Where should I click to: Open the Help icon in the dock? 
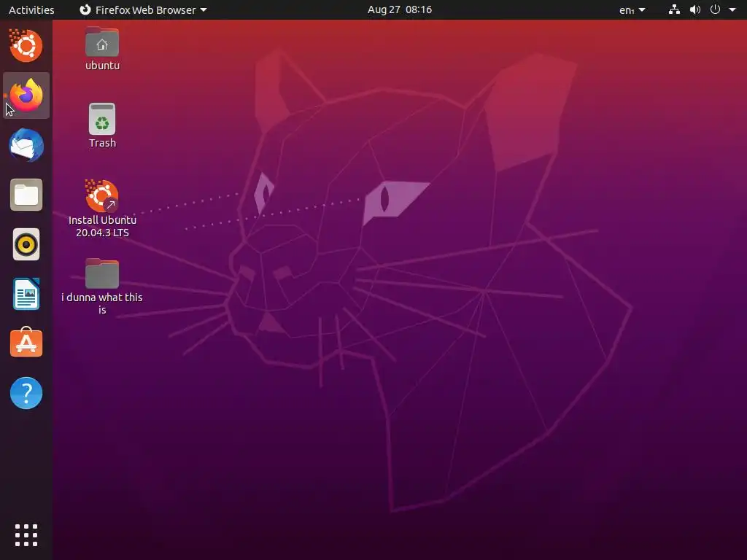pyautogui.click(x=26, y=393)
